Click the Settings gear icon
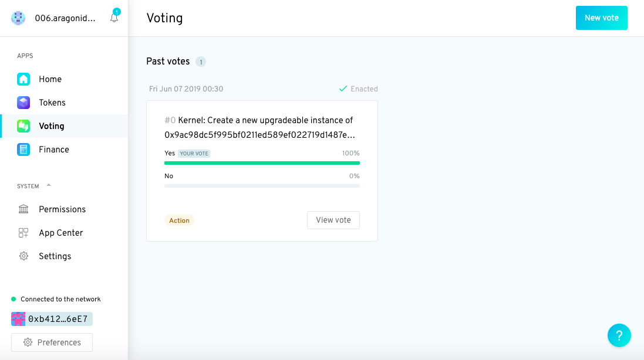Screen dimensions: 644x360 tap(23, 256)
